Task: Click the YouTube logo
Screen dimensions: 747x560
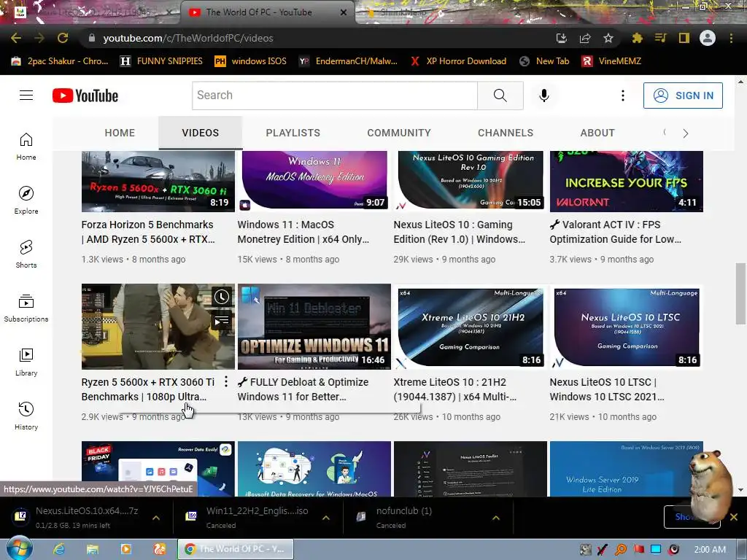Action: (85, 96)
